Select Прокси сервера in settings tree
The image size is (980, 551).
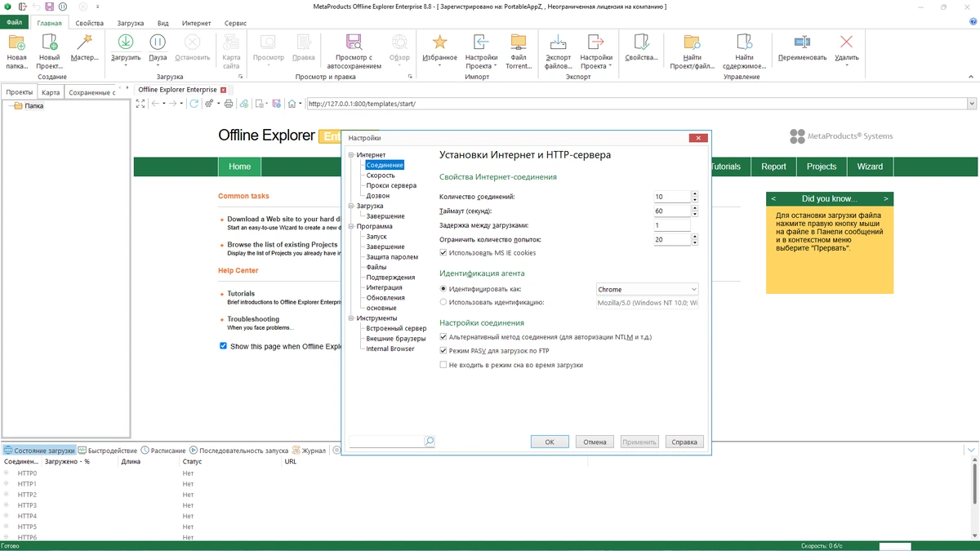(391, 185)
